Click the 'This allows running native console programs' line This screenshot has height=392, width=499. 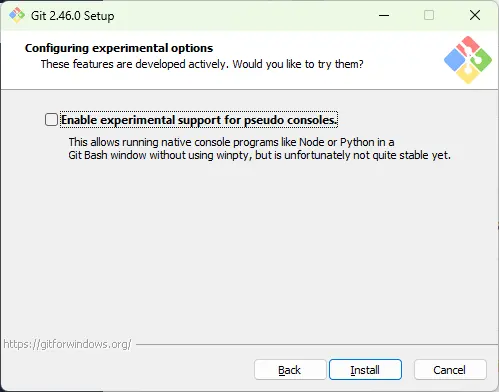click(231, 142)
